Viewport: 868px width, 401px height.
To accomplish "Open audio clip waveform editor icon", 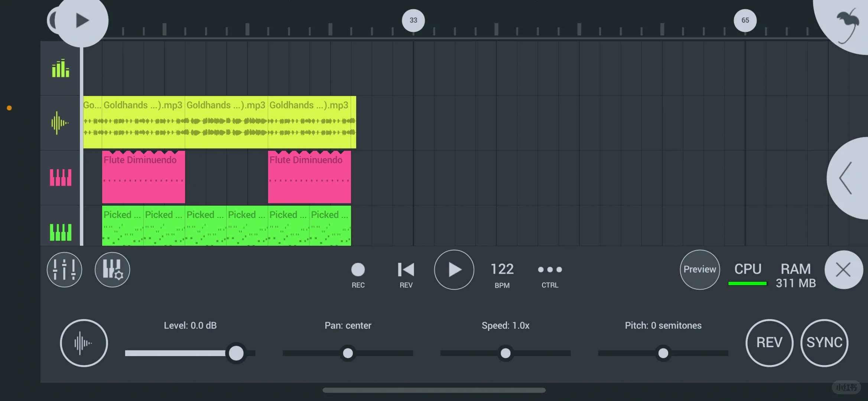I will (84, 343).
